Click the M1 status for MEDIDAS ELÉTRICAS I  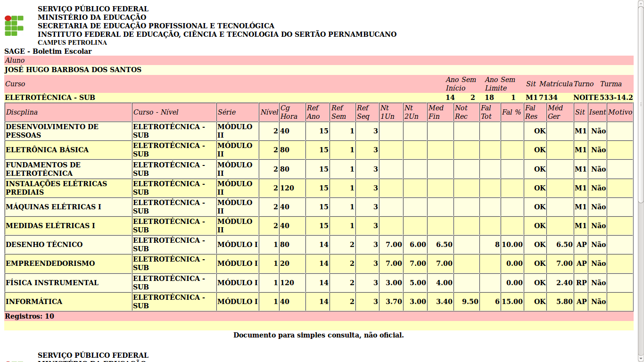click(580, 226)
